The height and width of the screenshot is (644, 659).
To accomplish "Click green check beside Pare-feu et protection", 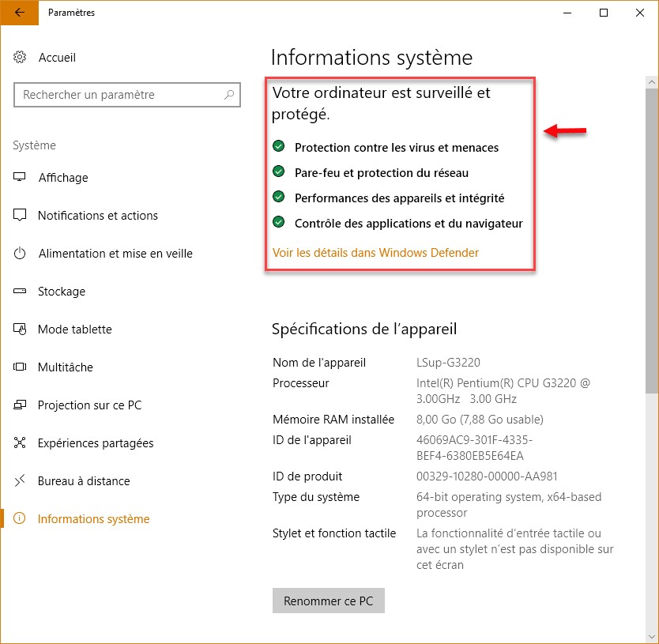I will (x=279, y=172).
